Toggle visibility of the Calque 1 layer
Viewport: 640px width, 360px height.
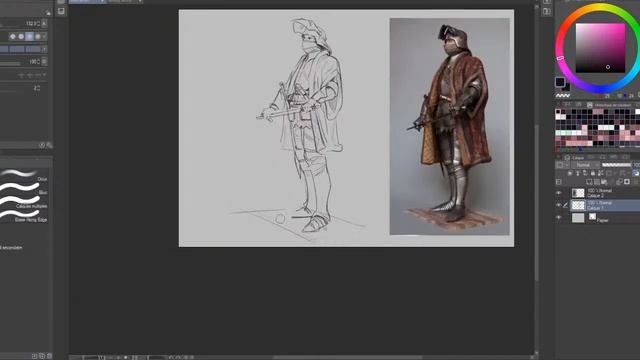click(x=559, y=205)
